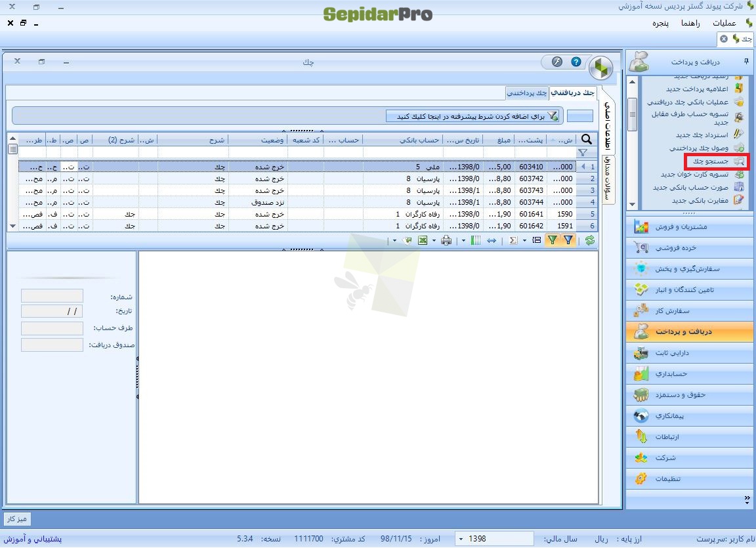Expand the خرده فروشي module
Viewport: 756px width, 548px height.
tap(690, 247)
